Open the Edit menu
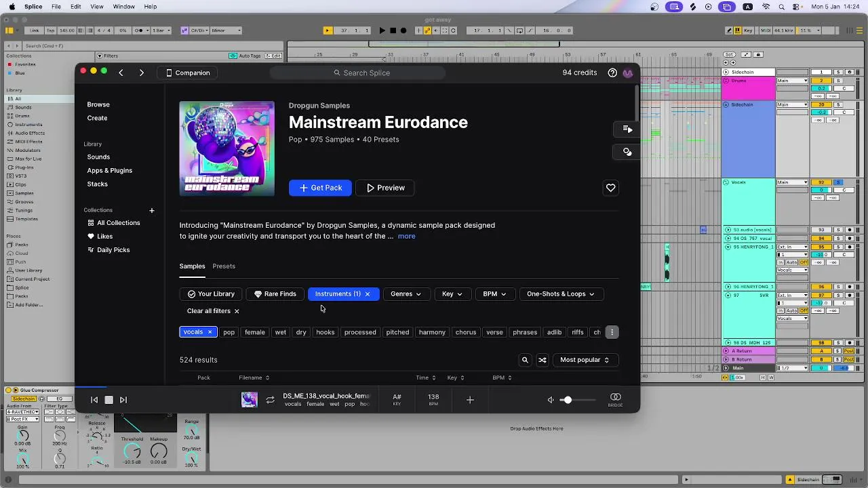The width and height of the screenshot is (868, 488). (x=76, y=7)
